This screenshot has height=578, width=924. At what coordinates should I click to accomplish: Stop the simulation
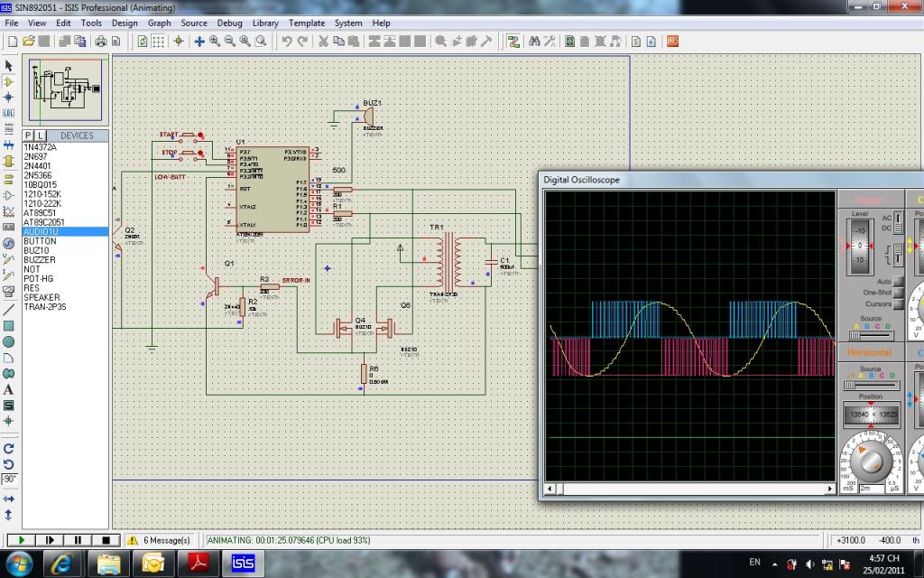pos(106,540)
